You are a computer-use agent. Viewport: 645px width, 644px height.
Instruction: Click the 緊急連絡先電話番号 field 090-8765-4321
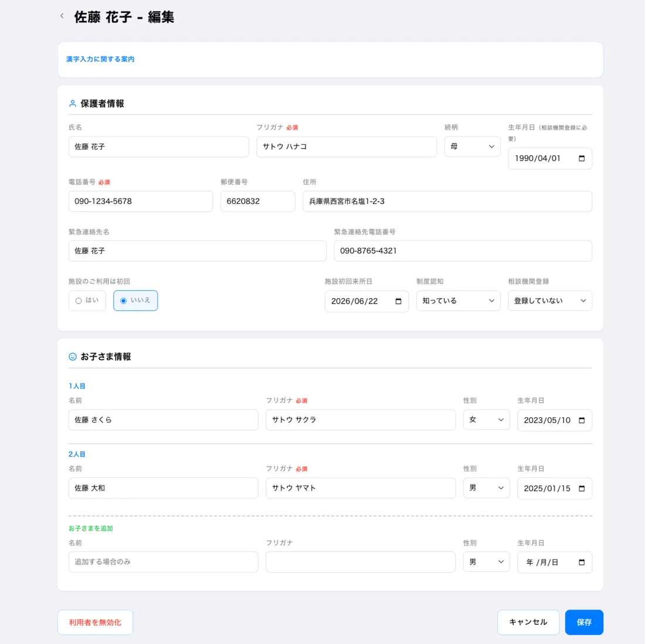(463, 251)
